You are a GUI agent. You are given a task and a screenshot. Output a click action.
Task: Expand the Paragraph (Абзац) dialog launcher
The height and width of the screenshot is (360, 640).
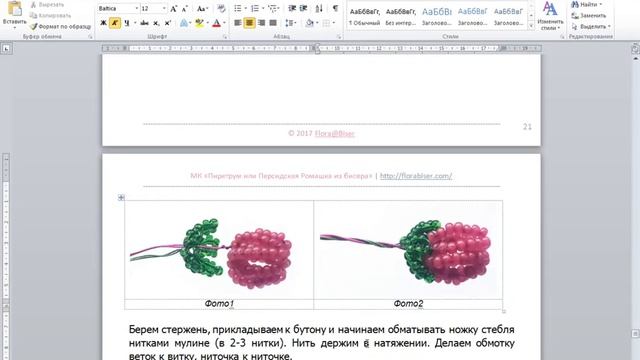338,37
